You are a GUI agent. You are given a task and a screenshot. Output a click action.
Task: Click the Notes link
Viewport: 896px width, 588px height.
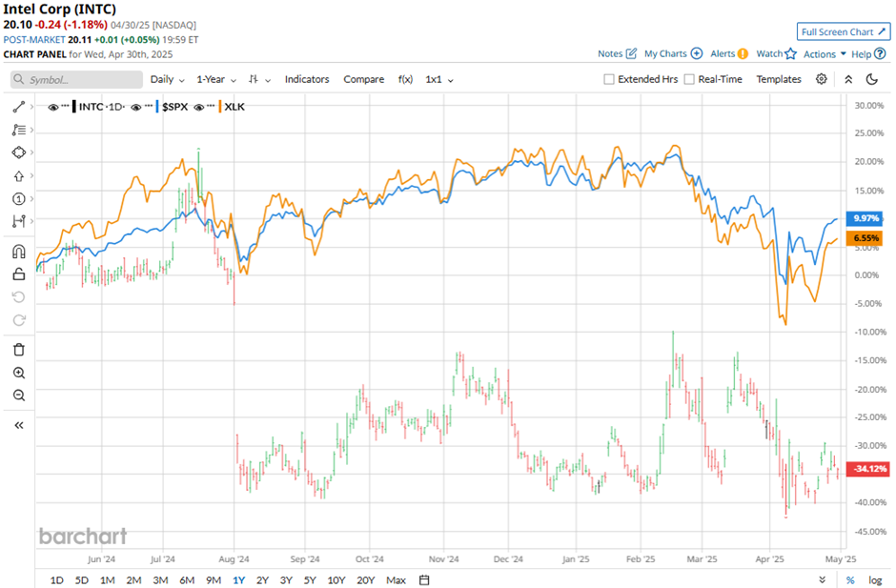(610, 53)
